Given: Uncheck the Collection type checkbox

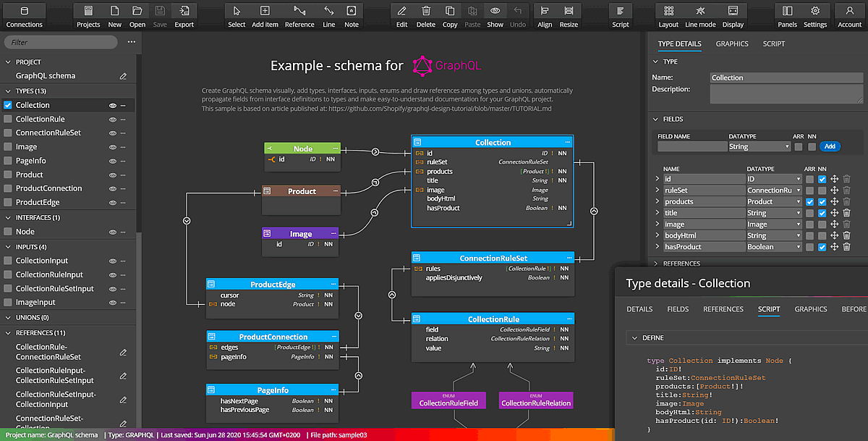Looking at the screenshot, I should [8, 105].
